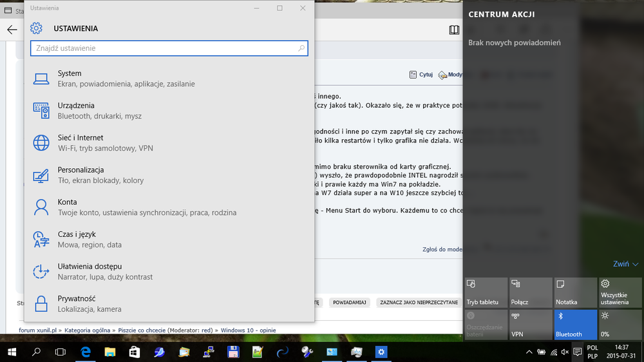Screen dimensions: 644x362
Task: Collapse quick actions with Zwiń
Action: coord(625,264)
